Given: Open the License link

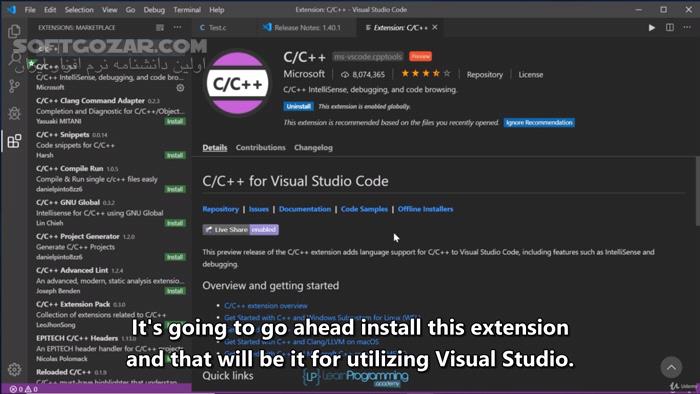Looking at the screenshot, I should [x=530, y=75].
